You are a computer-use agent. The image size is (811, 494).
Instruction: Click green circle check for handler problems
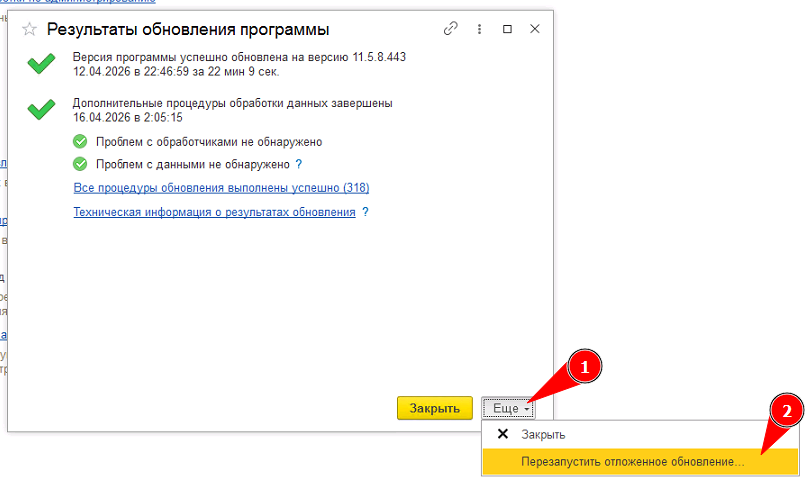81,142
